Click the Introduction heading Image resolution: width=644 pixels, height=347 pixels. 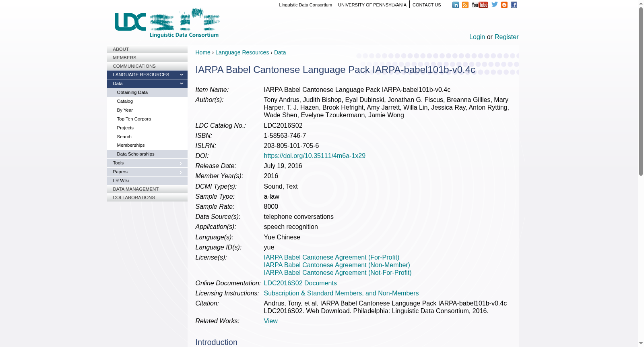[217, 342]
